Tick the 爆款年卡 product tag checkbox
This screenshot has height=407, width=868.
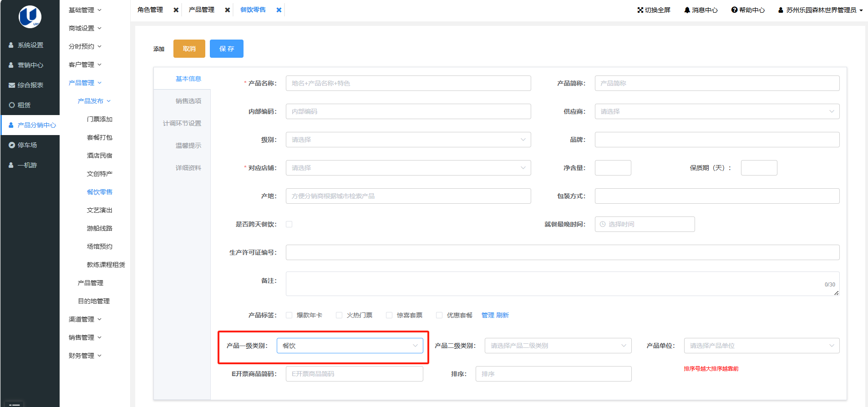289,315
